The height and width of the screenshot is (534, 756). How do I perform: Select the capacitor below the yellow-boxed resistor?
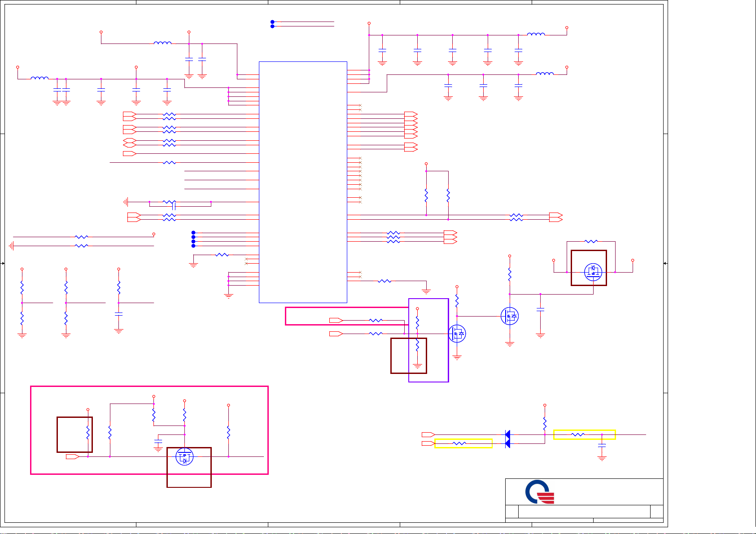click(602, 445)
